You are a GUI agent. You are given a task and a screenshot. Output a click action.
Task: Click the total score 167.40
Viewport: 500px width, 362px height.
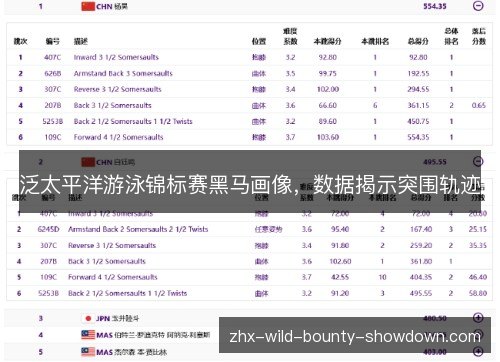click(421, 229)
